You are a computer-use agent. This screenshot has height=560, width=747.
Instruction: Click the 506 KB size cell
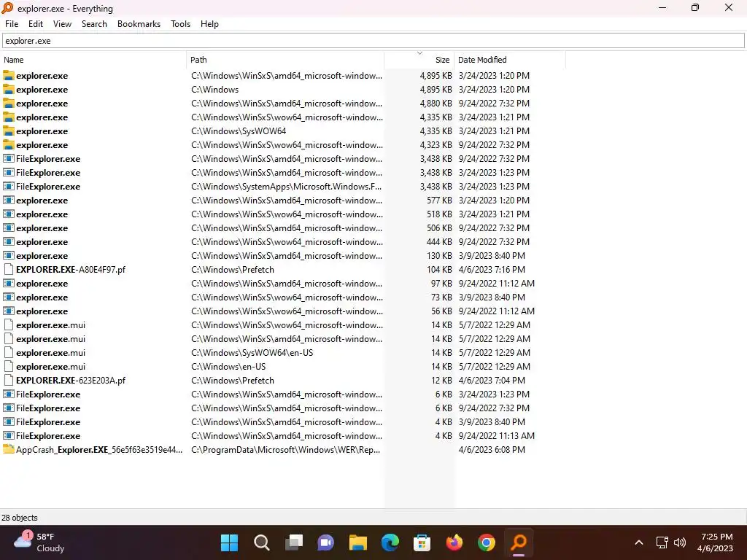point(439,227)
